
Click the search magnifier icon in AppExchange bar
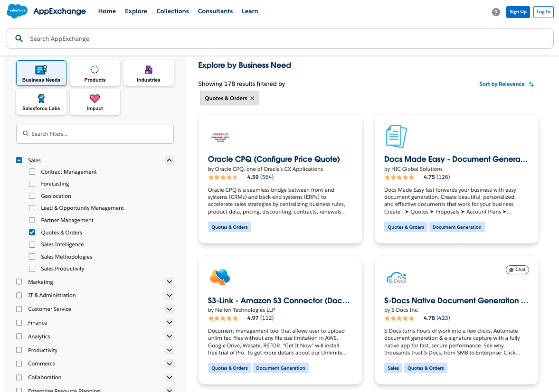pos(19,38)
